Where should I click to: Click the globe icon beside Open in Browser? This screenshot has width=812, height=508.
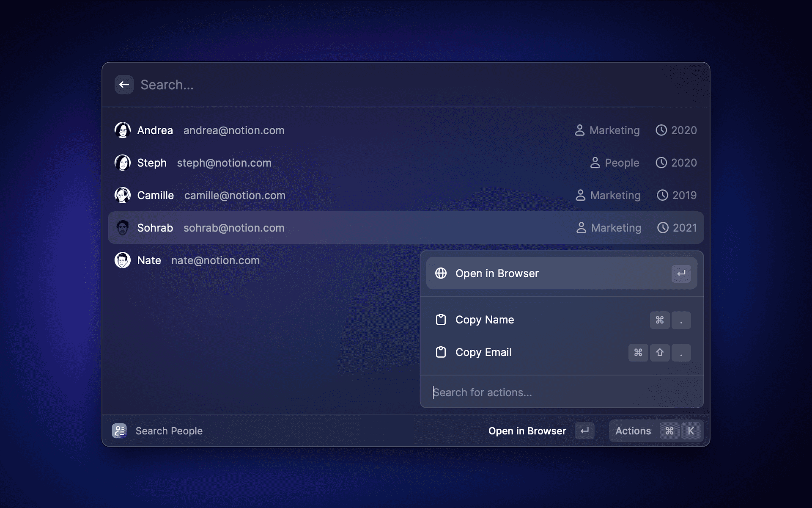[x=441, y=273]
